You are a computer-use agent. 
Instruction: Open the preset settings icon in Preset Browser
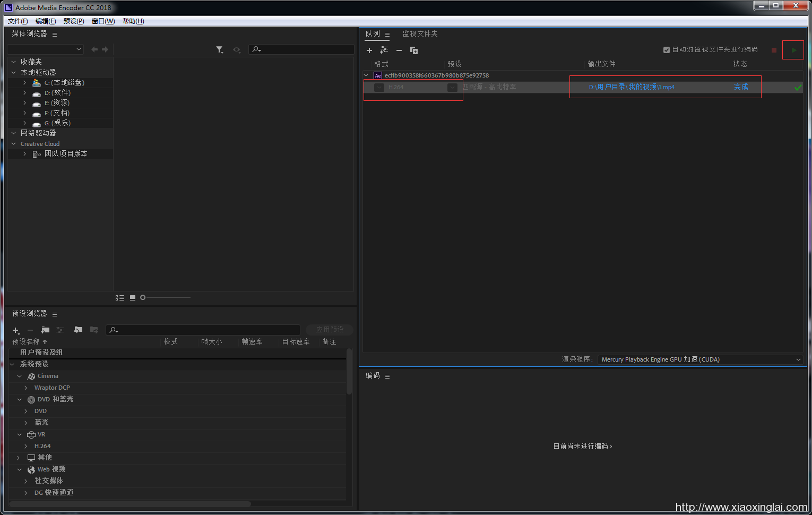coord(60,330)
